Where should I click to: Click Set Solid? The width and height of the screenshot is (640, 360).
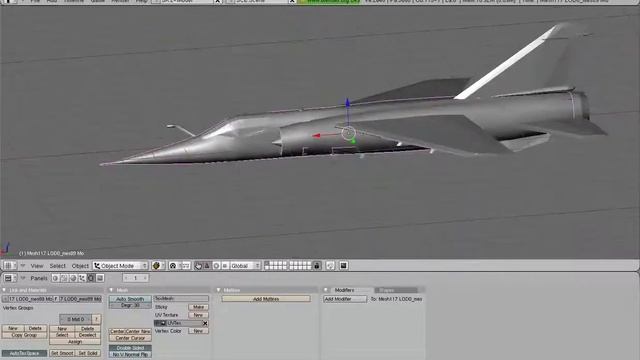click(x=88, y=353)
